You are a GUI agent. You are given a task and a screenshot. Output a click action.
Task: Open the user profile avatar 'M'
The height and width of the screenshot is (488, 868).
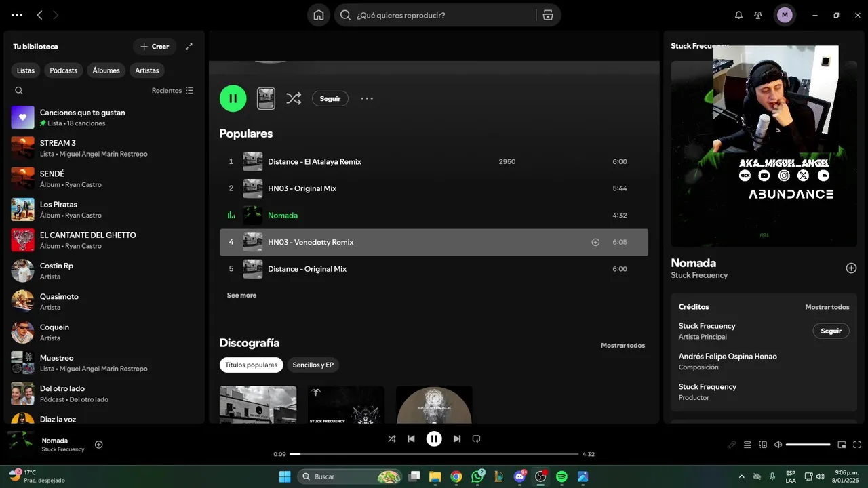(x=785, y=15)
